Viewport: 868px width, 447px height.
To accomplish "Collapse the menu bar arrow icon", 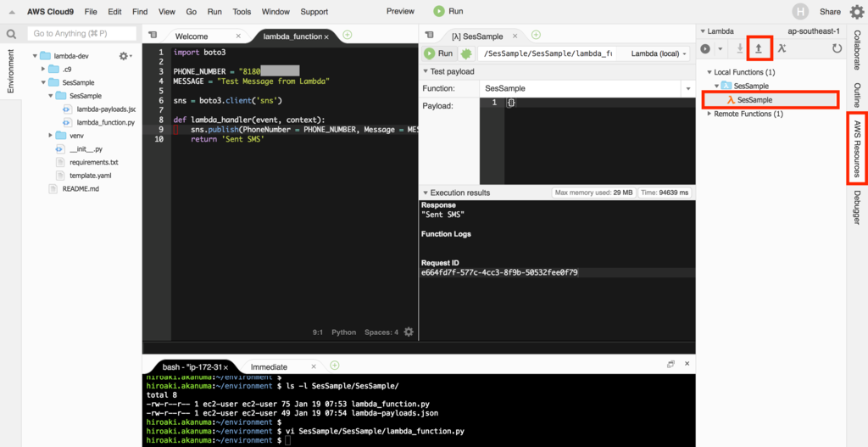I will 12,12.
